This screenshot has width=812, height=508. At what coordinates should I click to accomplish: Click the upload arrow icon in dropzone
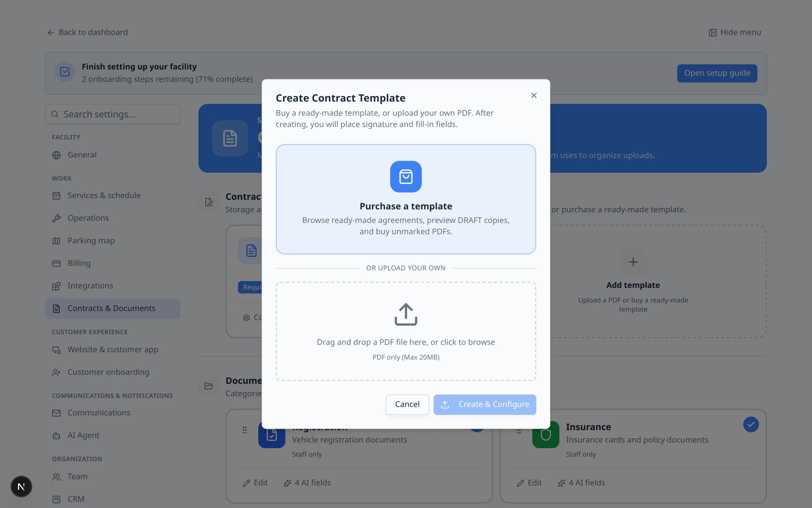point(406,314)
